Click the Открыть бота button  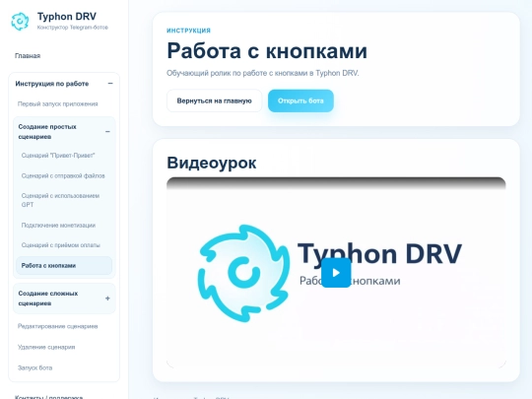click(x=300, y=100)
